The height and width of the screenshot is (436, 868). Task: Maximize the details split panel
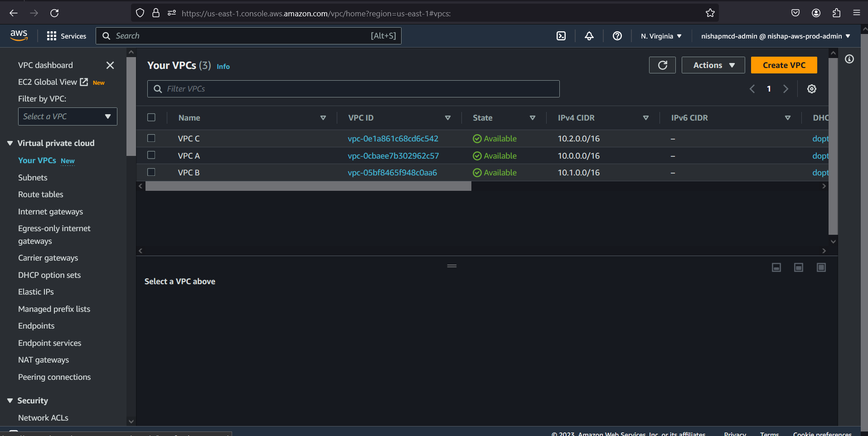click(821, 267)
